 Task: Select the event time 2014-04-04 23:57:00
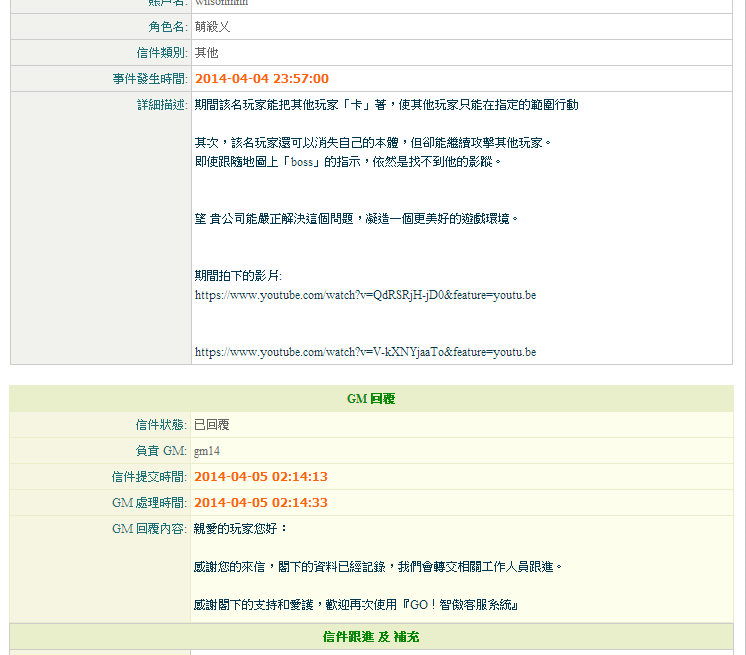261,79
